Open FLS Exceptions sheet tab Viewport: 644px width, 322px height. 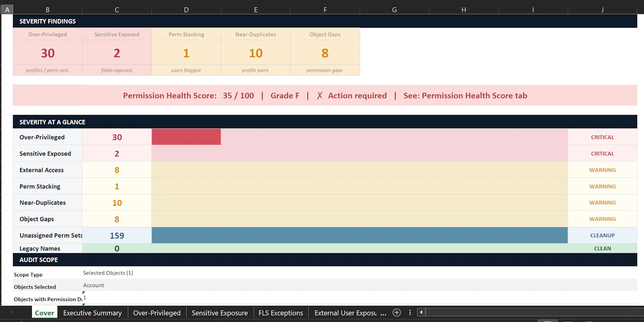point(281,313)
